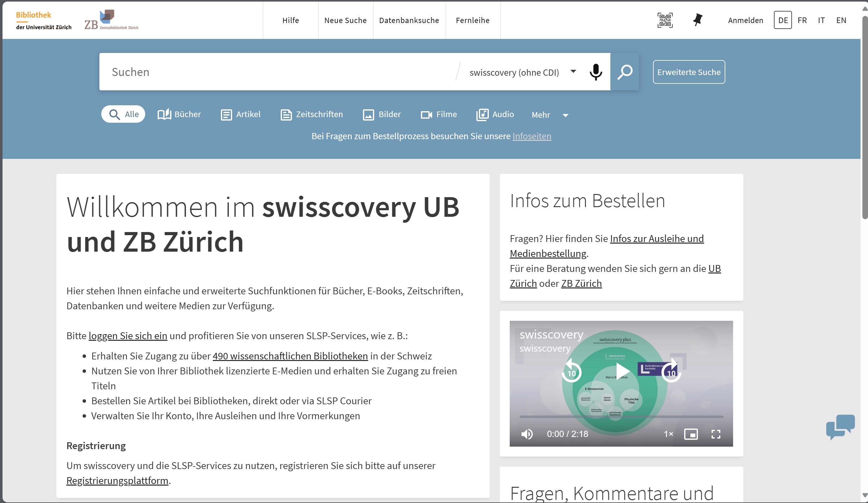
Task: Filter results by Bilder
Action: [382, 114]
